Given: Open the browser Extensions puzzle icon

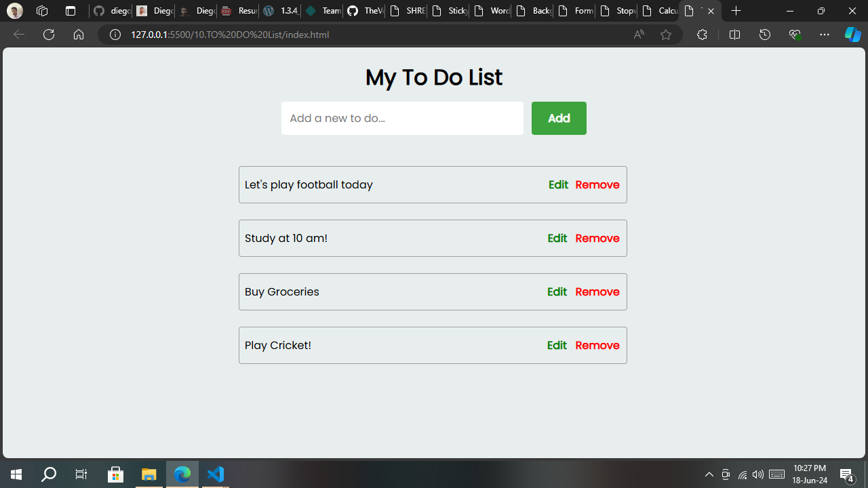Looking at the screenshot, I should click(702, 35).
